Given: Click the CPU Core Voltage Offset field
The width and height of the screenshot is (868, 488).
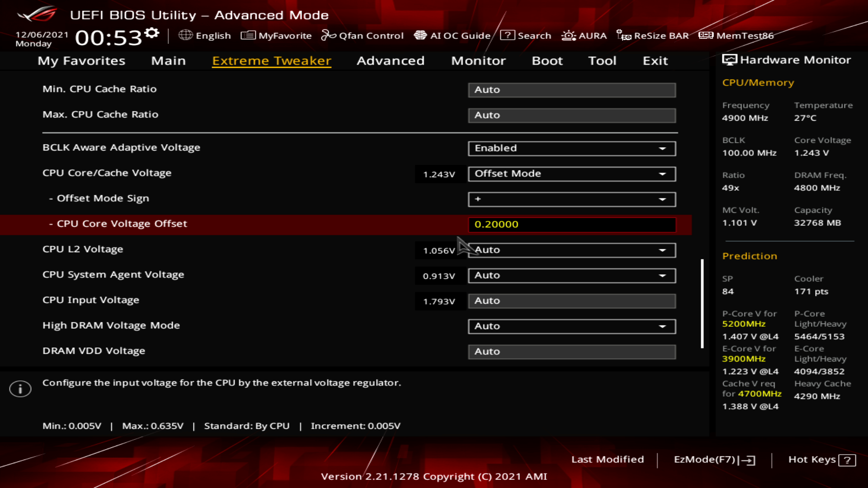Looking at the screenshot, I should point(571,225).
